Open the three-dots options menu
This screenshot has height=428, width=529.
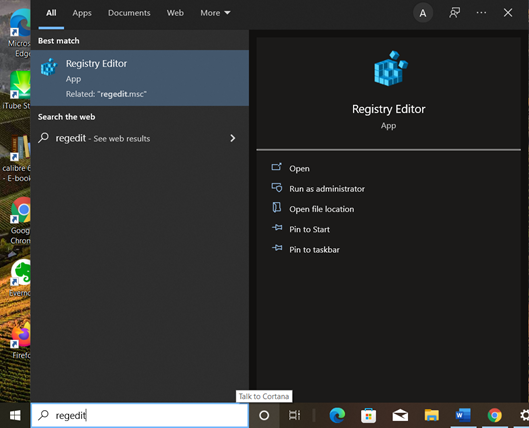(x=481, y=13)
